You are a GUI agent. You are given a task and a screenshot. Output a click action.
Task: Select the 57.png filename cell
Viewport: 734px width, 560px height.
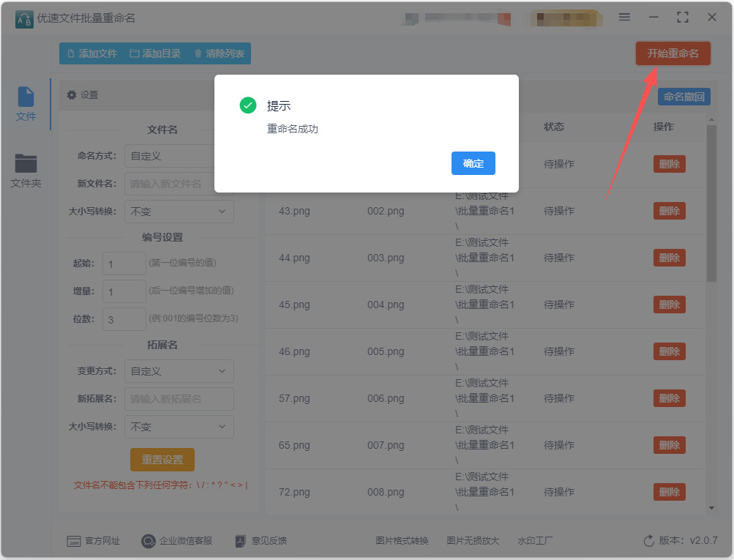[294, 398]
